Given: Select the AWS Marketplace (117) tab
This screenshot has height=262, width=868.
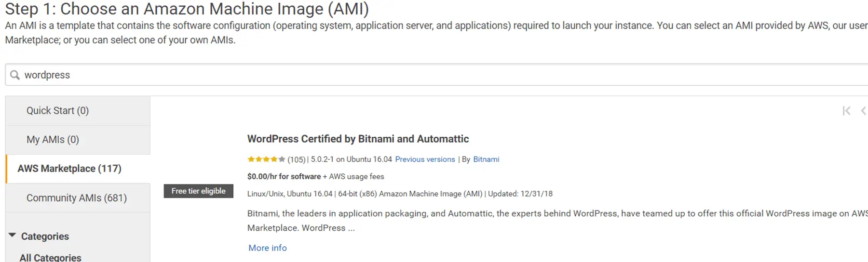Looking at the screenshot, I should pyautogui.click(x=78, y=169).
